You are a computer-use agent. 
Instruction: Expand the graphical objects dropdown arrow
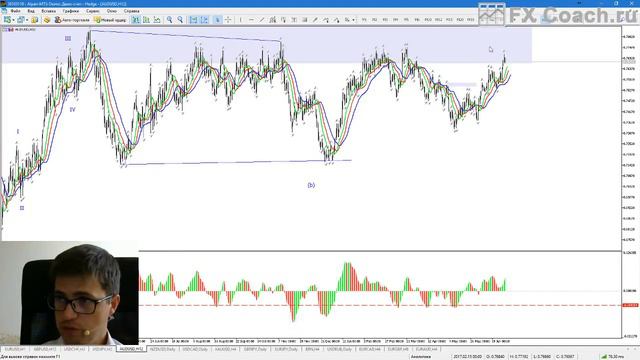(353, 20)
